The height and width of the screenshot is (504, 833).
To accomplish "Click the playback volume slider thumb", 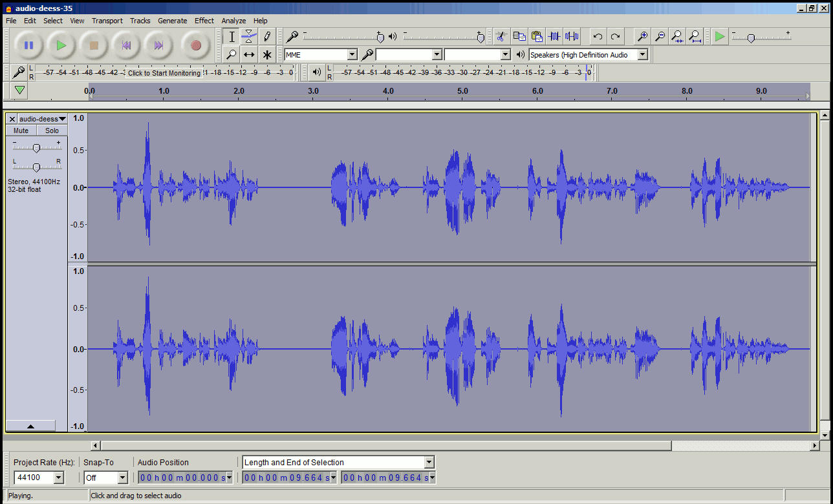I will [x=480, y=37].
